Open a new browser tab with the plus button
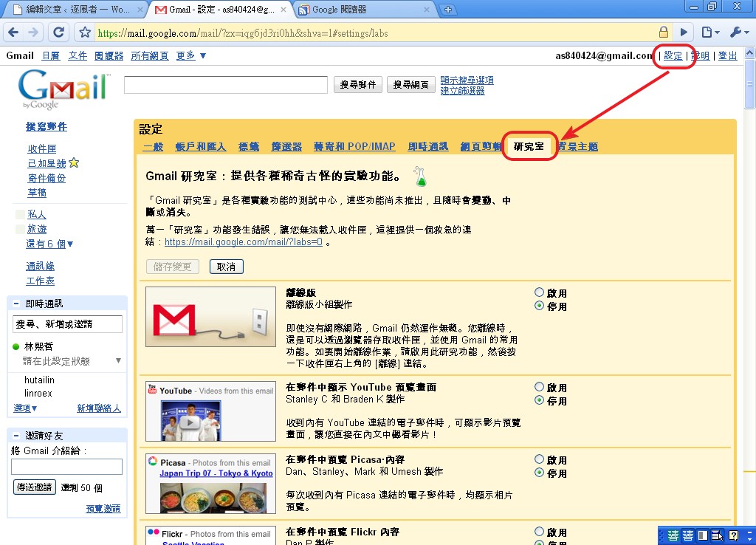756x545 pixels. coord(448,10)
